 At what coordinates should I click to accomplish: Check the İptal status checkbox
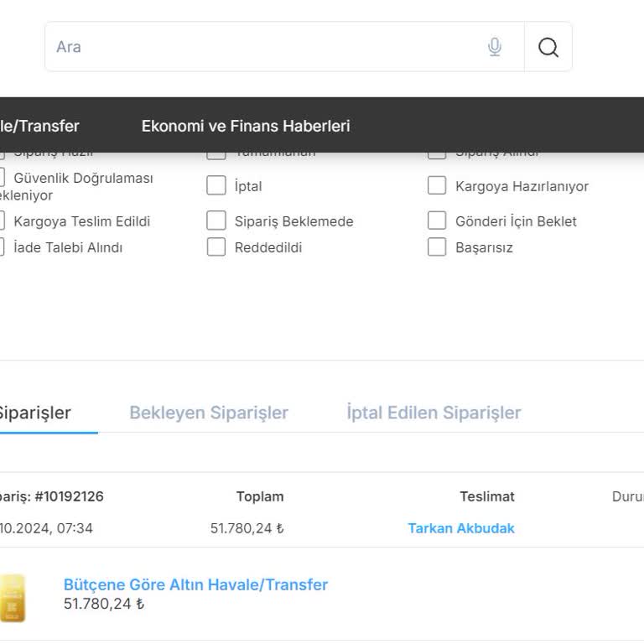tap(216, 185)
